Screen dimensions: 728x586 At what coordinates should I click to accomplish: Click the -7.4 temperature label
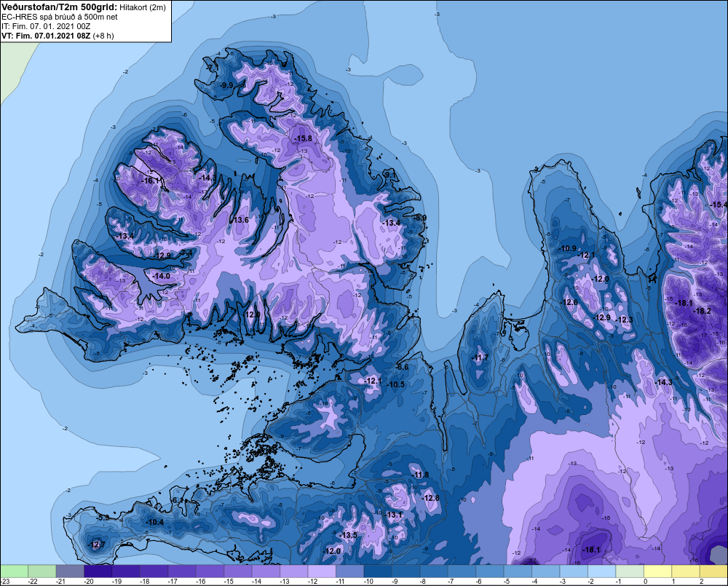[186, 252]
